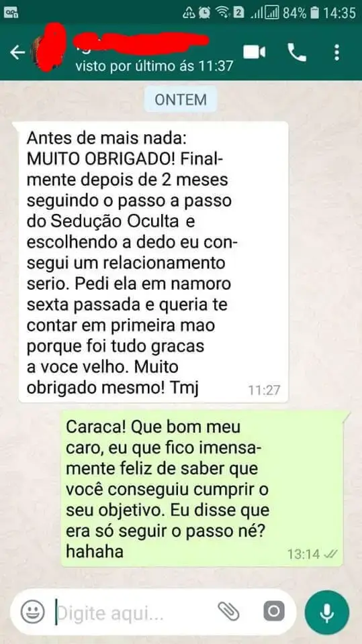
Task: Attach a file with paperclip icon
Action: click(x=229, y=612)
